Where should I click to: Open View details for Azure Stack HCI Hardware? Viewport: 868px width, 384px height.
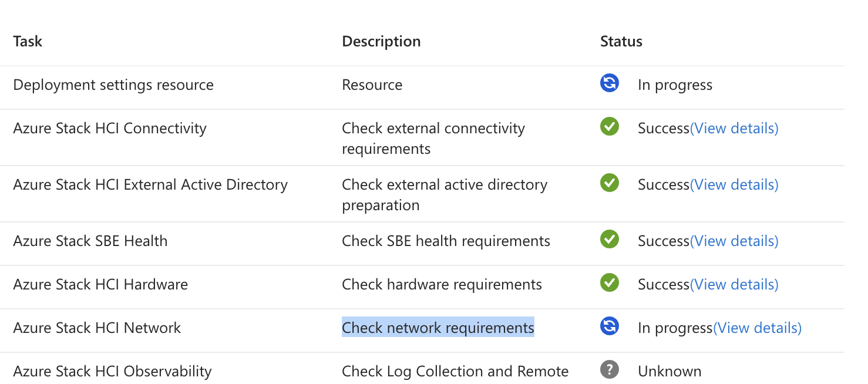(734, 284)
